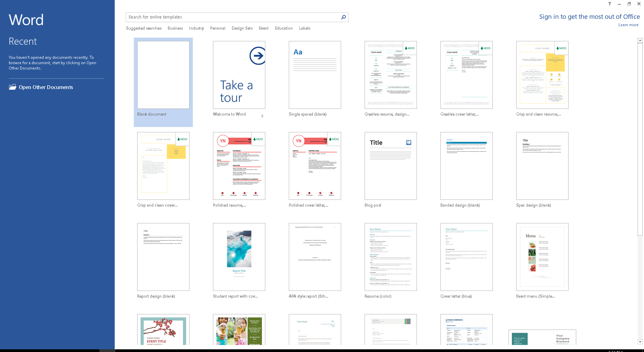
Task: Click the search magnifier icon
Action: 343,17
